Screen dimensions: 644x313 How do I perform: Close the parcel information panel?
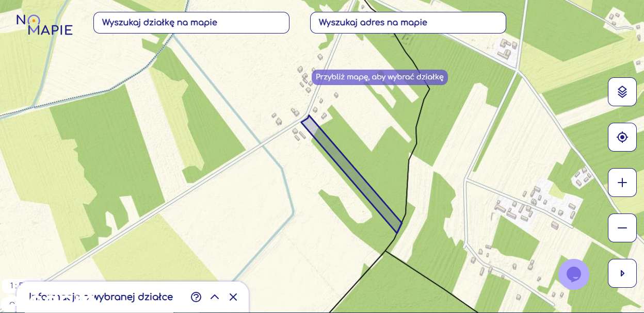tap(233, 297)
